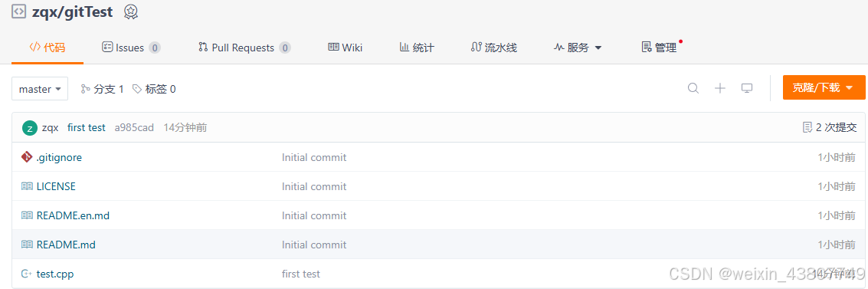
Task: Open the 流水线 tab
Action: point(494,48)
